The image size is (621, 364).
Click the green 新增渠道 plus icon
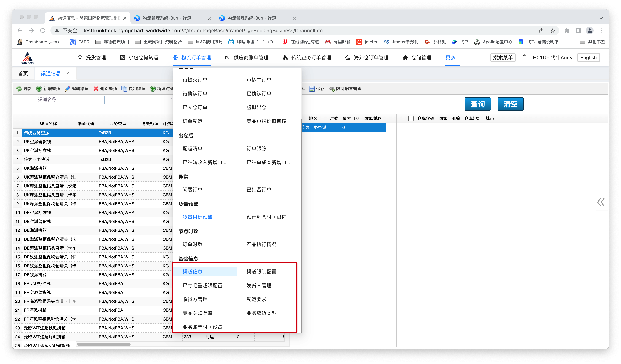[x=39, y=89]
